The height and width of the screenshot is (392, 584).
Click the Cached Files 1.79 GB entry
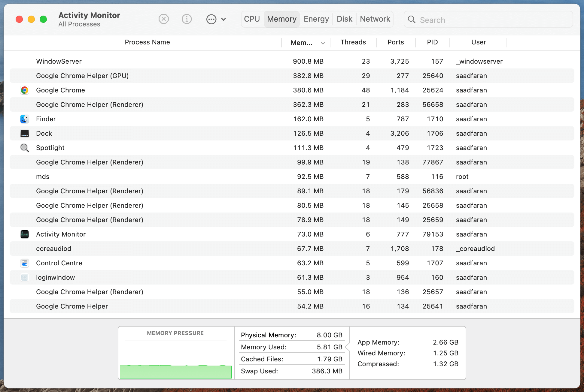292,359
